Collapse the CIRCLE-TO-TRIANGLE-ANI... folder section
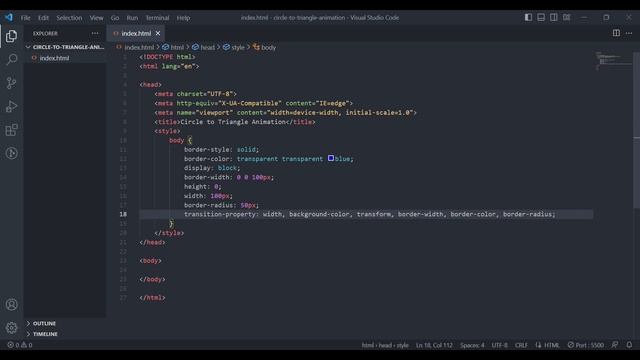The image size is (640, 360). 65,47
